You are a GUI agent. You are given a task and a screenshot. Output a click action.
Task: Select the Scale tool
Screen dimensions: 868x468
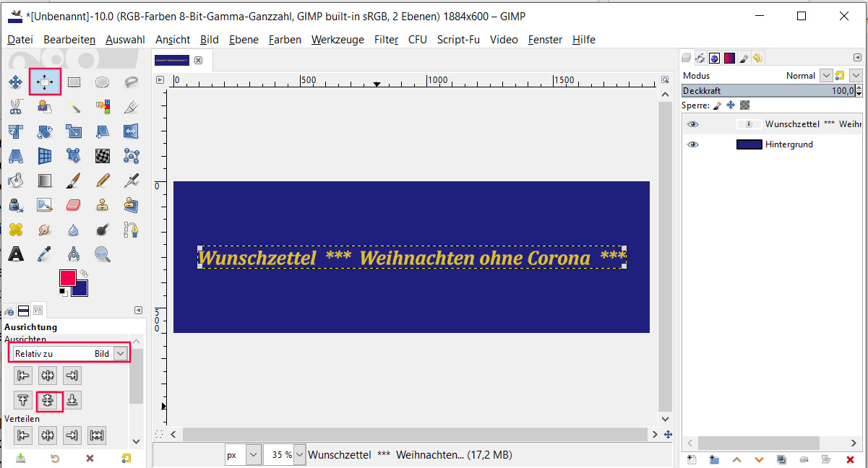click(x=74, y=131)
